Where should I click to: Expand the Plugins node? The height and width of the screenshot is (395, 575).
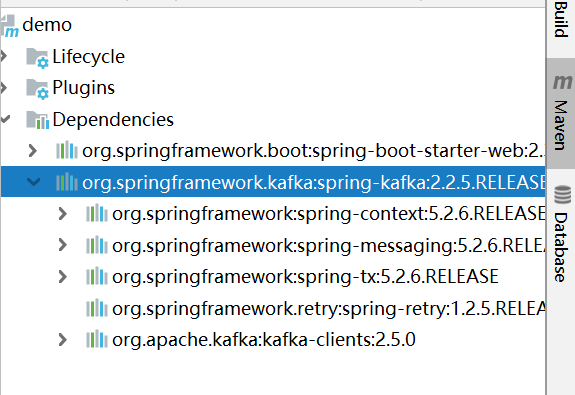point(4,87)
